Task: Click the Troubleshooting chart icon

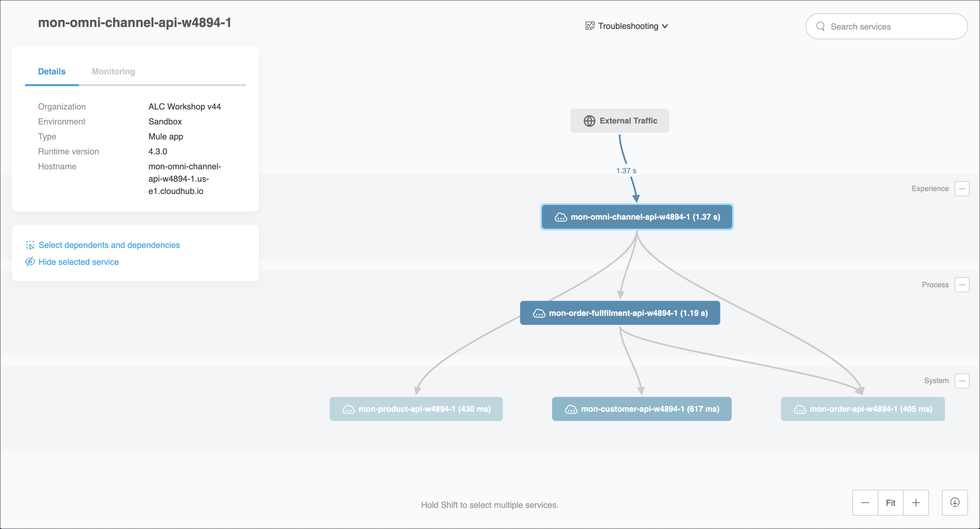Action: (x=590, y=26)
